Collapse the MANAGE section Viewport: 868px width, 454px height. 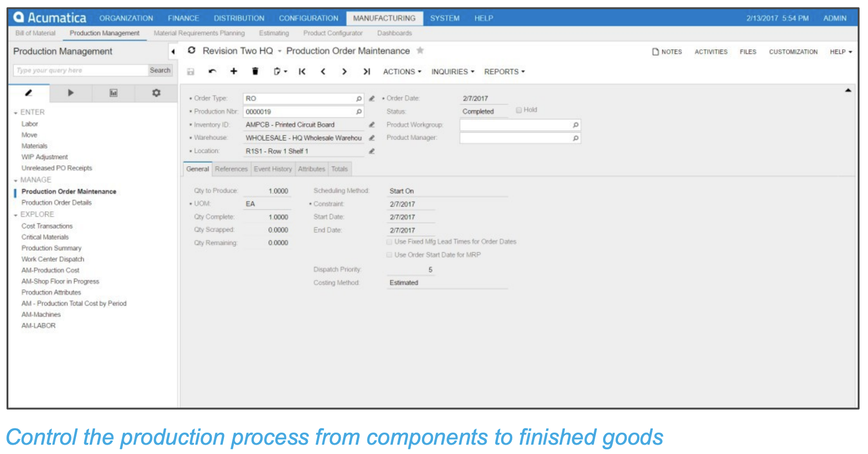16,180
